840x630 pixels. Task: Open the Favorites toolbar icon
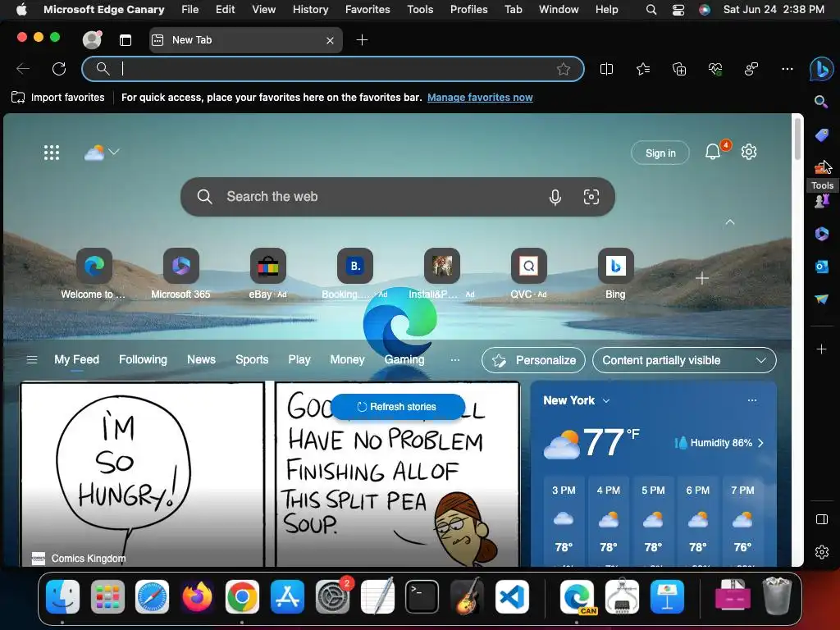pyautogui.click(x=643, y=69)
